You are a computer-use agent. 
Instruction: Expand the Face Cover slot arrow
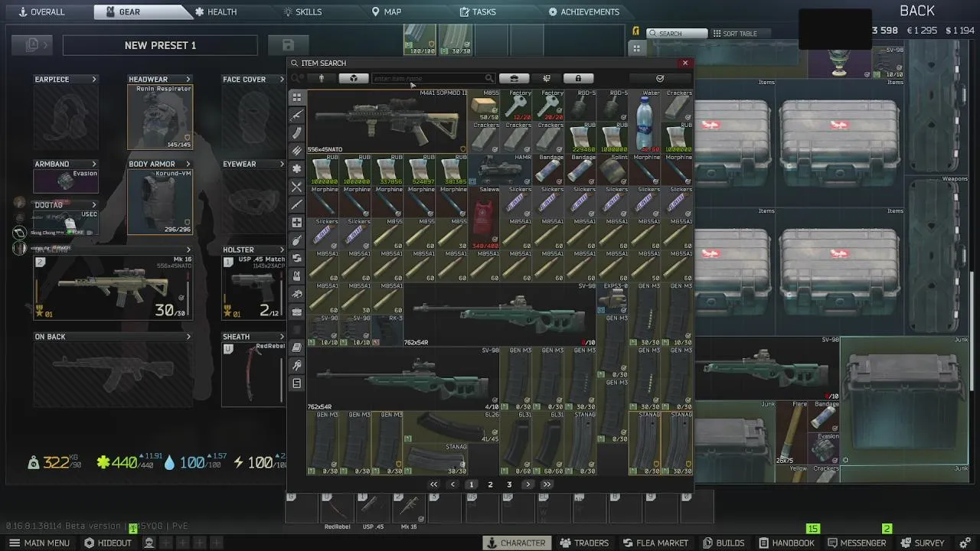click(x=282, y=80)
